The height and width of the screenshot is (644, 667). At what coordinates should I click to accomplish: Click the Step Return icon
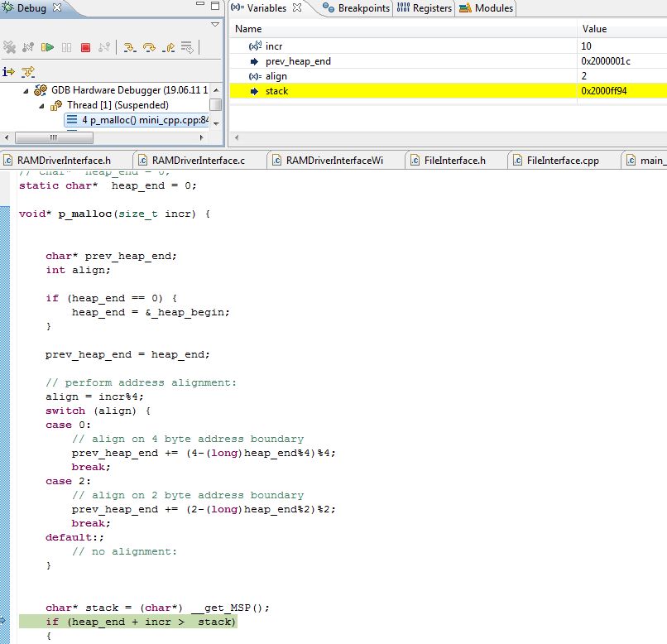(x=169, y=48)
